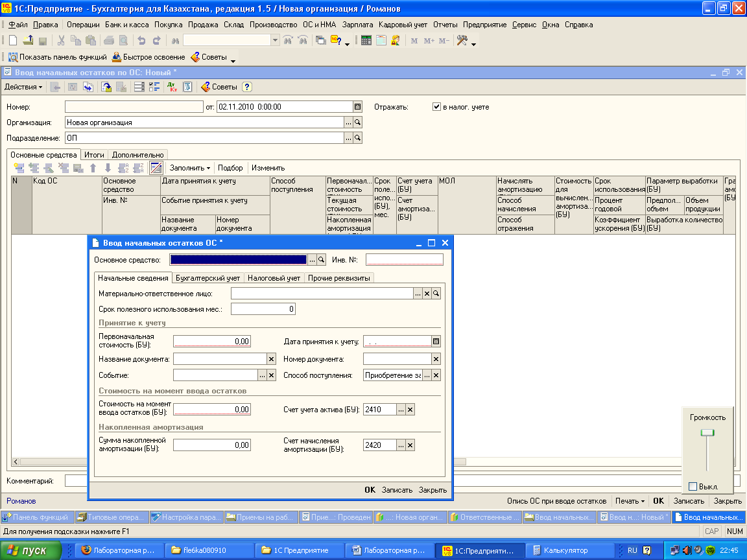Clear the Счет учета актива (БУ) value

(410, 410)
